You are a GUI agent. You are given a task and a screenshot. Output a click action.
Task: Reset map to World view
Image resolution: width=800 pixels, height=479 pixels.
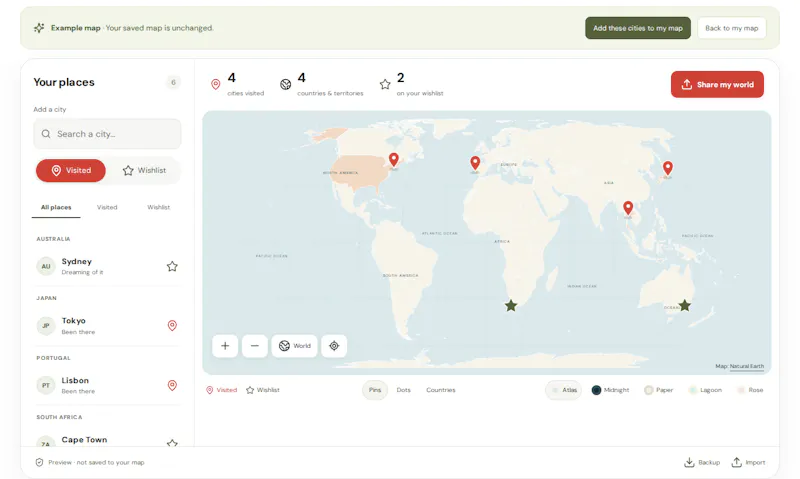[294, 346]
